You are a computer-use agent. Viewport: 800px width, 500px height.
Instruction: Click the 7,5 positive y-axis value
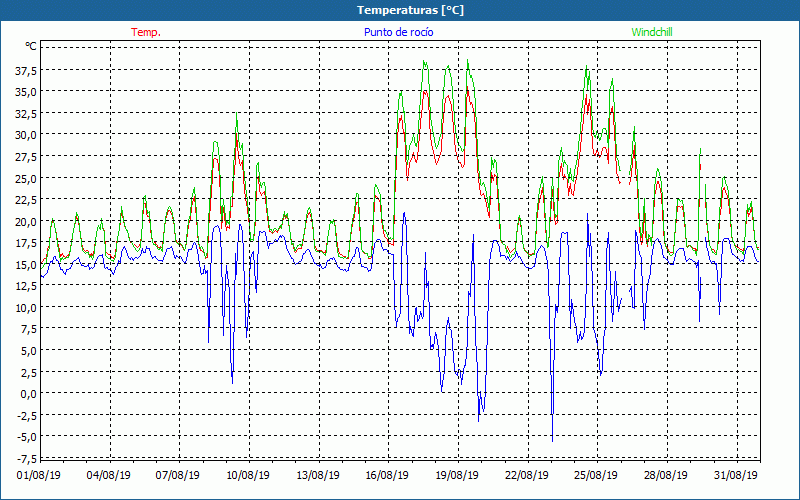[29, 329]
